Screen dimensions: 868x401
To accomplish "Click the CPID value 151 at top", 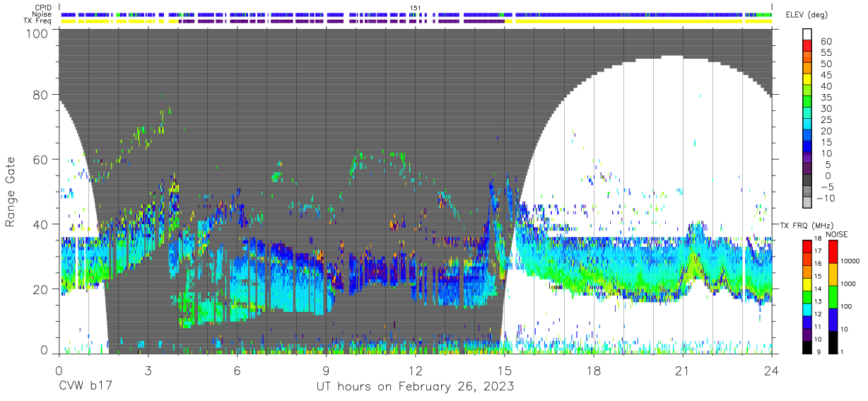I will pyautogui.click(x=415, y=8).
